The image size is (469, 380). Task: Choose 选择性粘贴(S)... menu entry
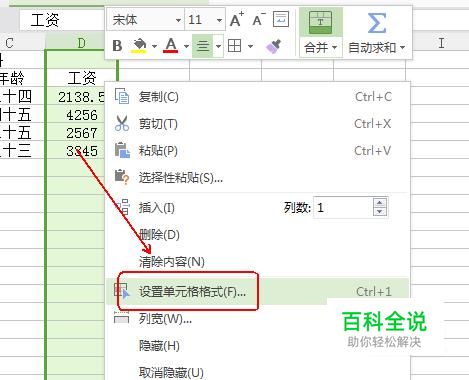[x=258, y=178]
